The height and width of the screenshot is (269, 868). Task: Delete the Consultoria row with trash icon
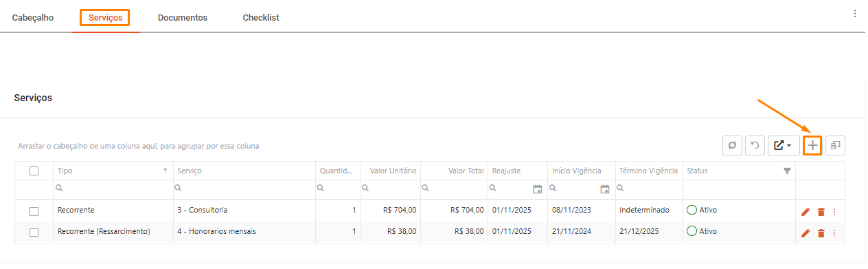(821, 213)
